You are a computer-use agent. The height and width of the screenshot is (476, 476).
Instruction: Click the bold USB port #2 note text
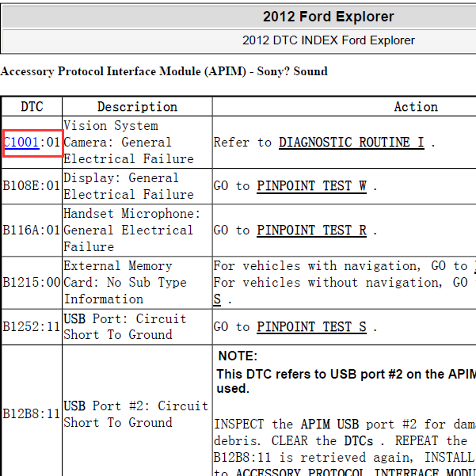coord(346,381)
